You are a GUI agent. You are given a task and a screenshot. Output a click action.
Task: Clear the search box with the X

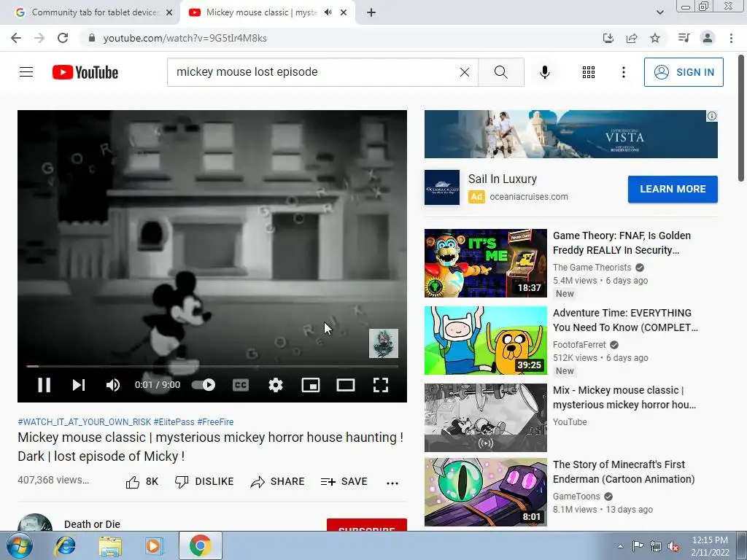pyautogui.click(x=465, y=72)
